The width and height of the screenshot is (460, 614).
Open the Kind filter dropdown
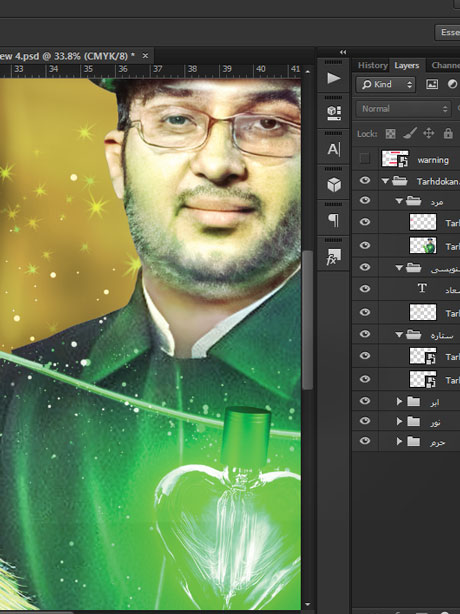[x=386, y=84]
